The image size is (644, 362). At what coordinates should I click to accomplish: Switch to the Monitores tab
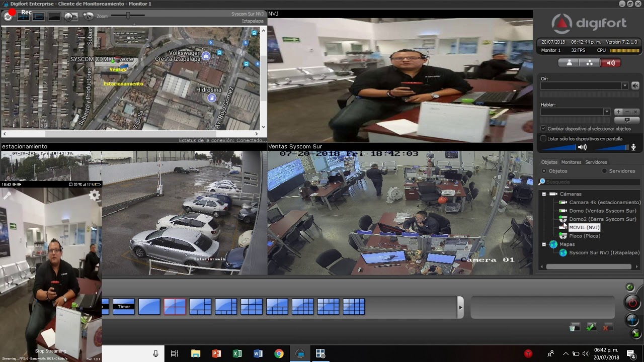tap(571, 162)
